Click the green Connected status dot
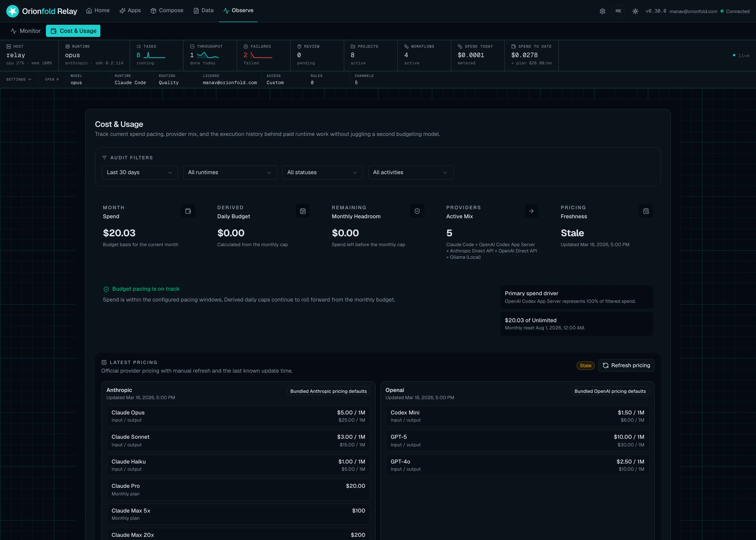The height and width of the screenshot is (540, 756). coord(722,11)
